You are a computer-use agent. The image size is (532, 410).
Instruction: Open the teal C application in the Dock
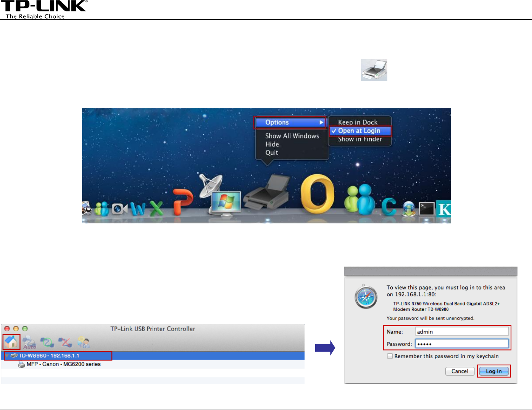389,207
